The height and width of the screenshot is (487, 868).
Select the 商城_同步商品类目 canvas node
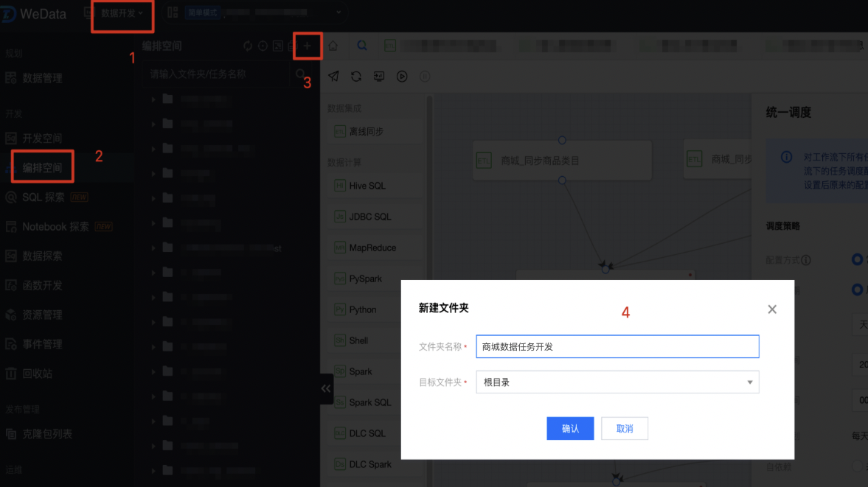(x=562, y=161)
